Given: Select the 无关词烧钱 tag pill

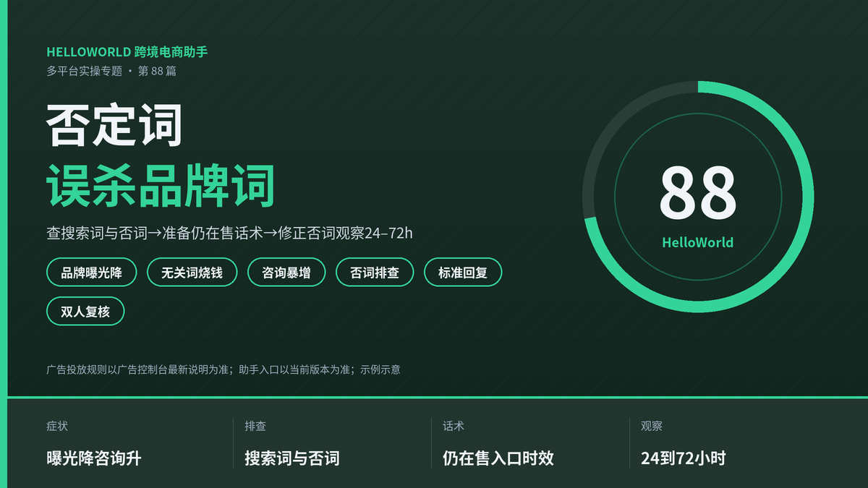Looking at the screenshot, I should [x=191, y=273].
